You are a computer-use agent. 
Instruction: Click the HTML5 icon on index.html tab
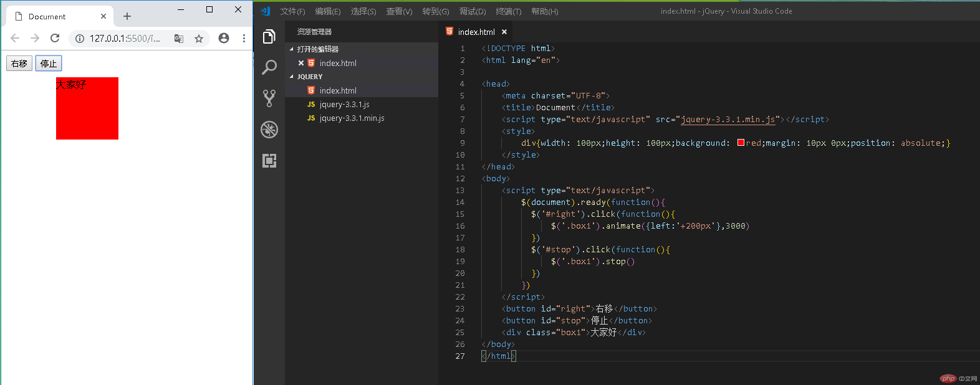pyautogui.click(x=449, y=31)
